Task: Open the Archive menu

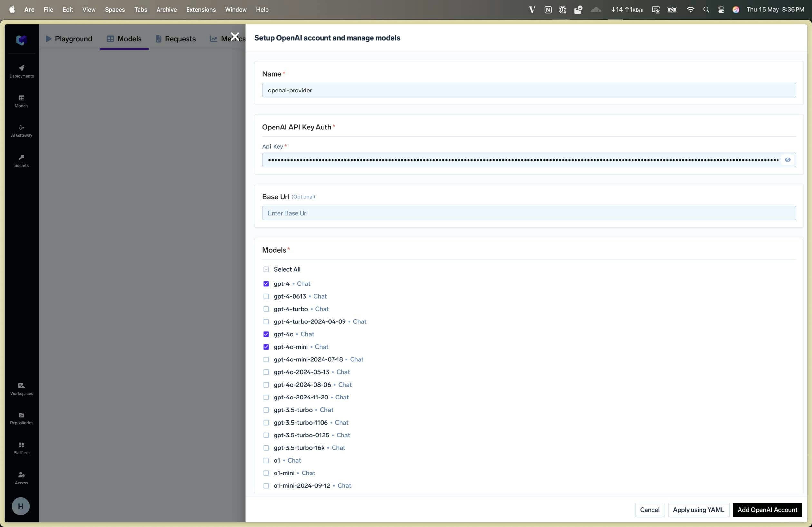Action: [x=167, y=10]
